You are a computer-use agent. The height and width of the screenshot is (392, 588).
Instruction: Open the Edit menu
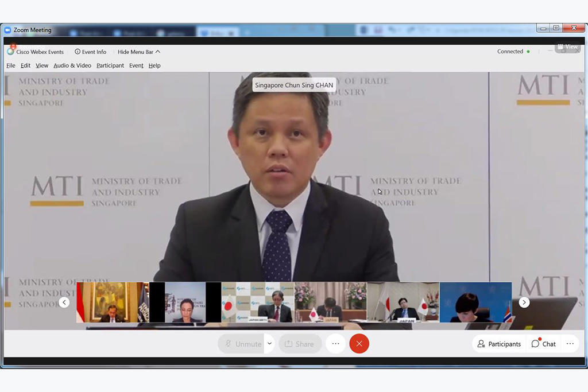point(25,65)
